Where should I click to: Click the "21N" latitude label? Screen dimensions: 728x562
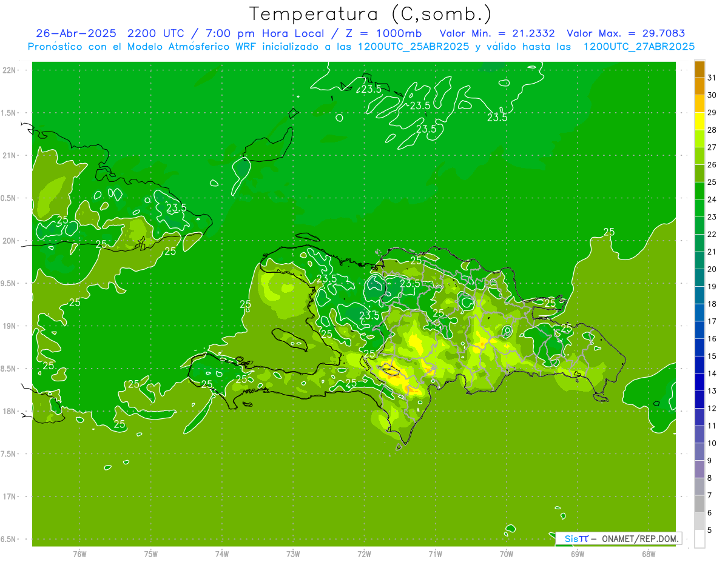[x=10, y=155]
